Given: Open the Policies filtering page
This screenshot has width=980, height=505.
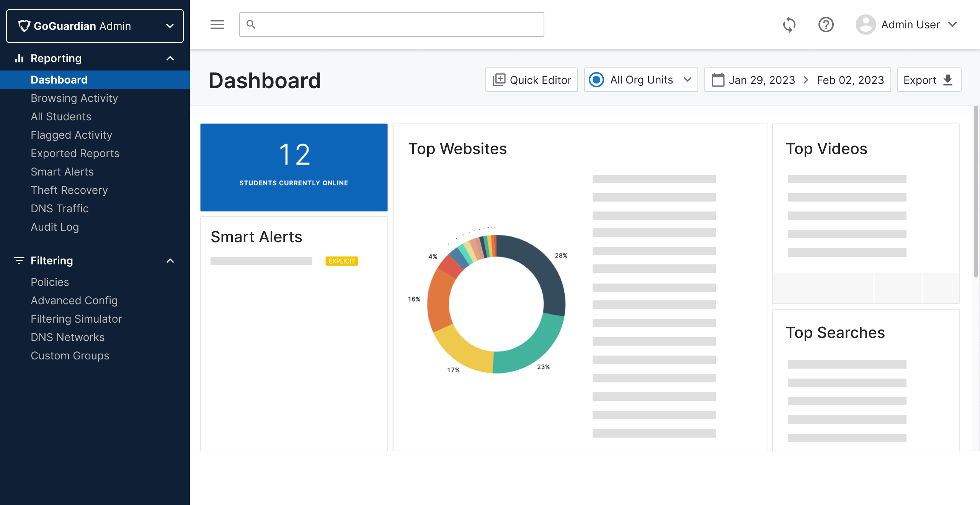Looking at the screenshot, I should [50, 282].
